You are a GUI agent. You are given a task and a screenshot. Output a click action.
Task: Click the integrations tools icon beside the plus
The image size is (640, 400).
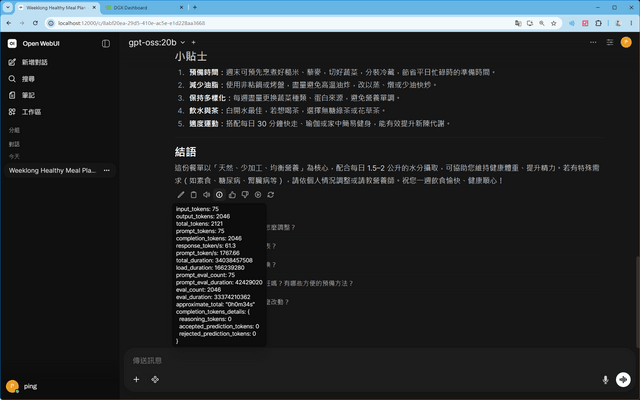click(x=155, y=380)
